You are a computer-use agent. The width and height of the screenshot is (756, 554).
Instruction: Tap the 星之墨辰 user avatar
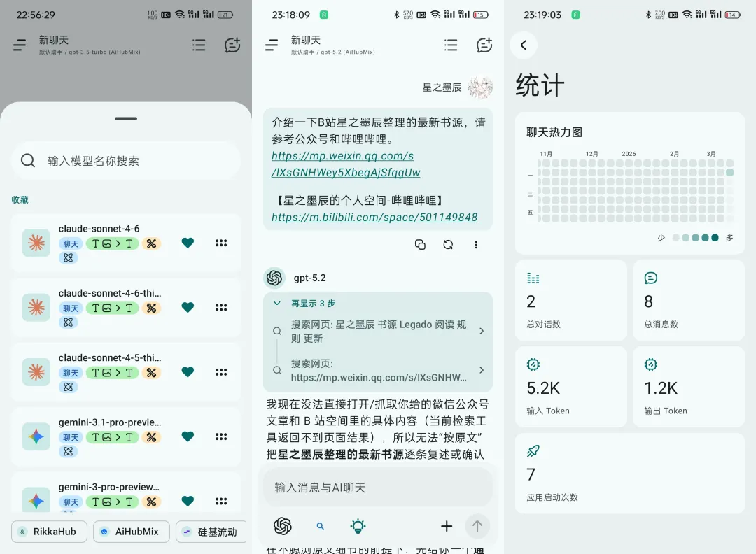point(480,87)
